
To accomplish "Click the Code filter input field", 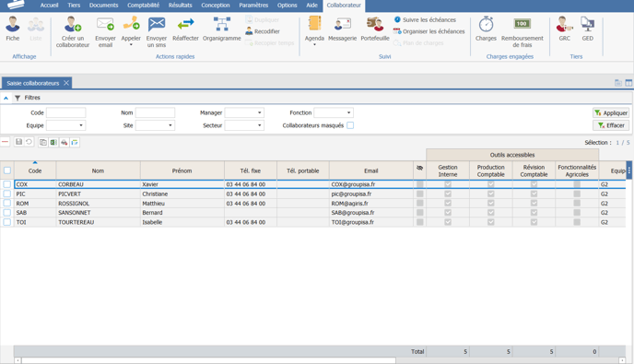I will (66, 112).
